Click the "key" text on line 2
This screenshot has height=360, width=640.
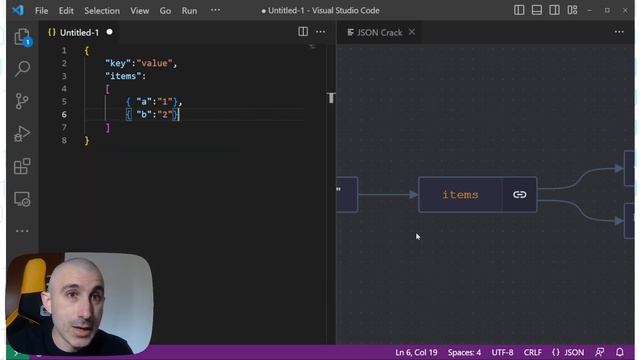(119, 63)
